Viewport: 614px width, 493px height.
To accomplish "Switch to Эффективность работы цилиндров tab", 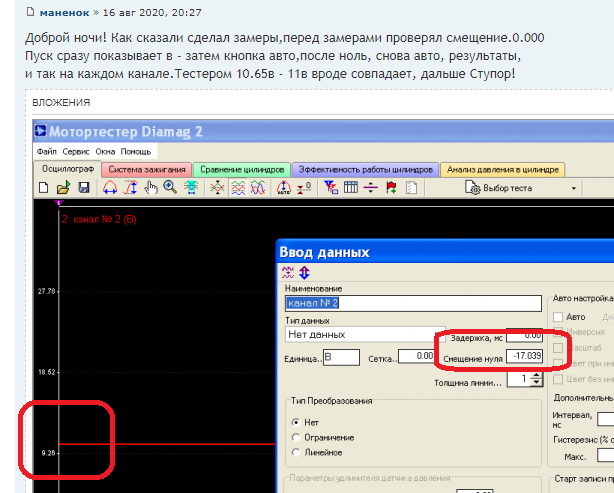I will (x=366, y=170).
